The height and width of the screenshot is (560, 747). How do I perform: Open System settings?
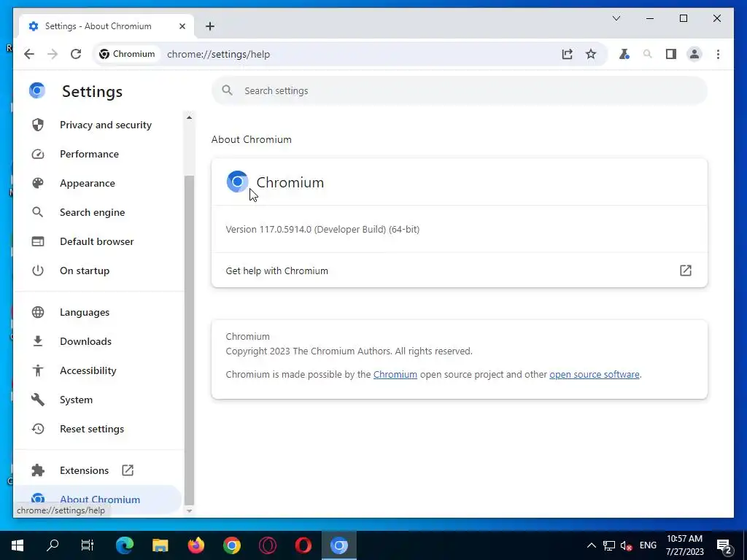pyautogui.click(x=98, y=400)
